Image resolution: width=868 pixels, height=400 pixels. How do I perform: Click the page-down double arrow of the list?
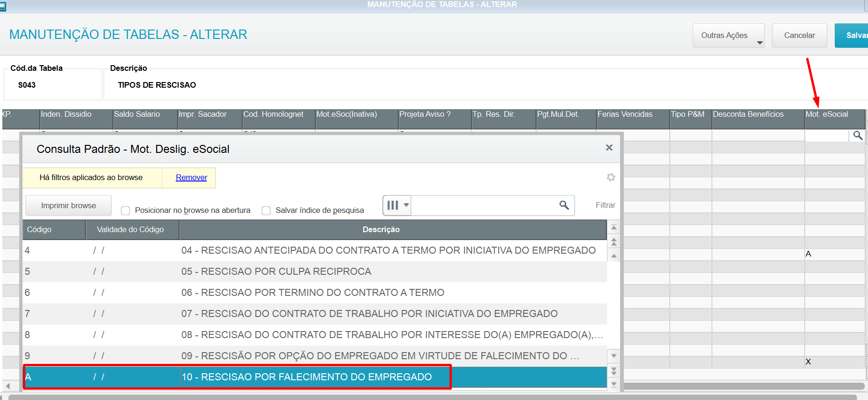(614, 370)
